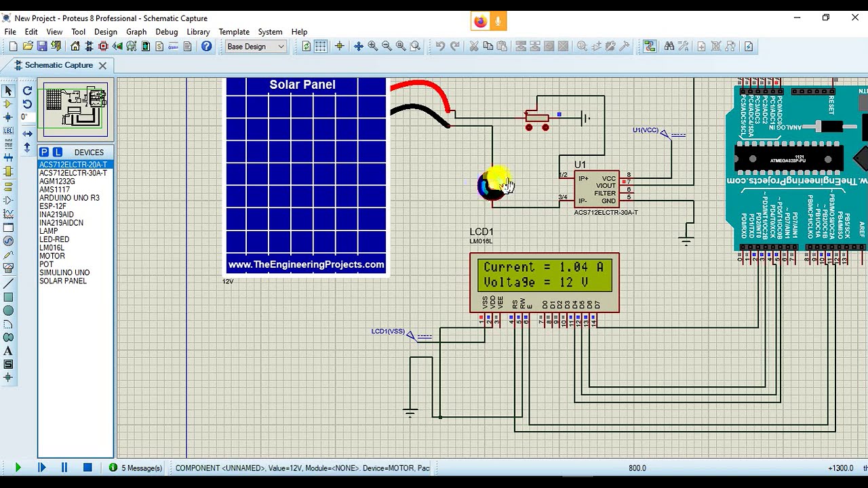Select the Text Script tool

(x=8, y=144)
